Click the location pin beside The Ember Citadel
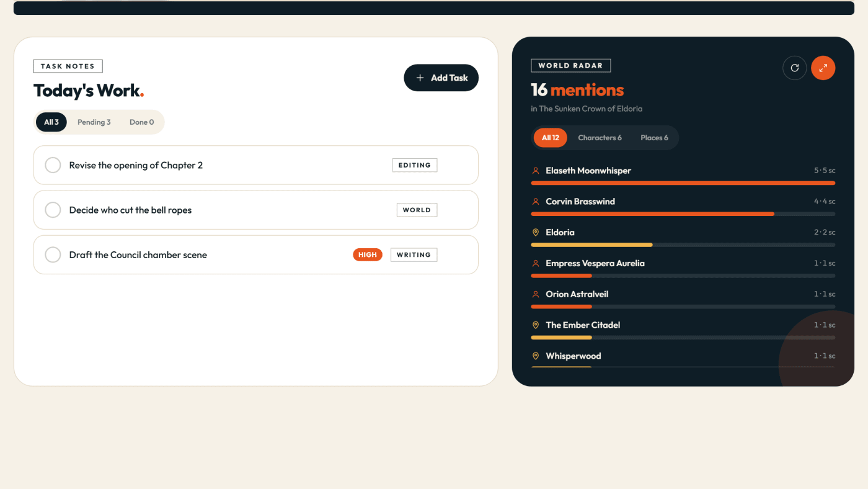 (536, 325)
